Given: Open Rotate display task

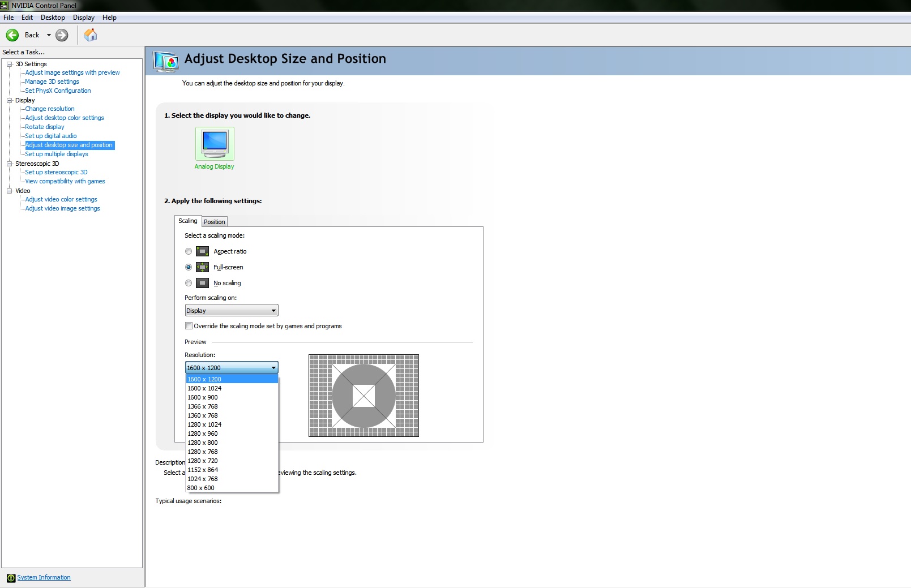Looking at the screenshot, I should click(x=45, y=127).
